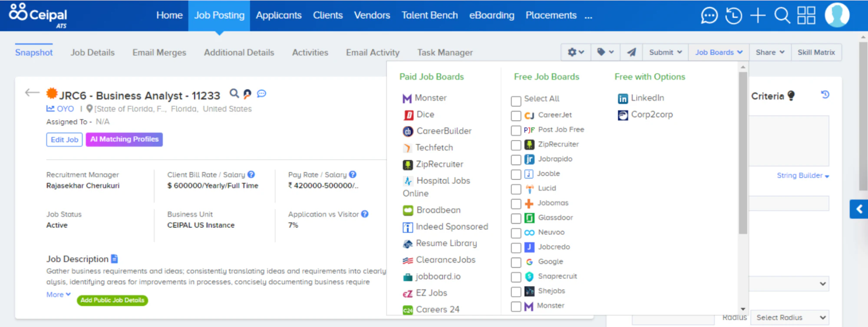Open the Share dropdown

click(x=770, y=52)
